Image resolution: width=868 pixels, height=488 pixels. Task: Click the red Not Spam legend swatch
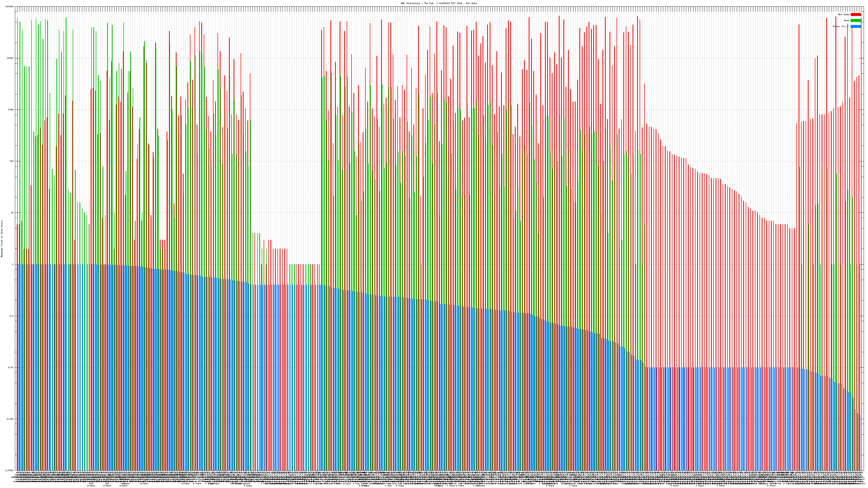856,14
